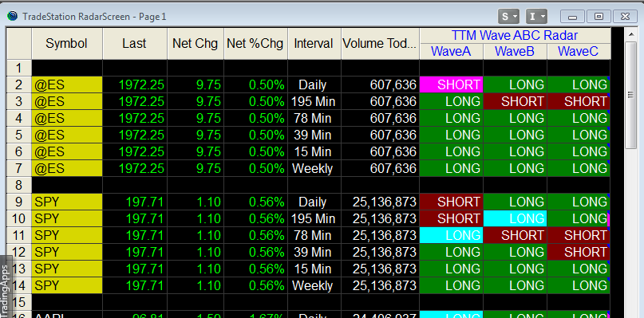644x318 pixels.
Task: Click the 607,636 volume cell in row 4
Action: 380,118
